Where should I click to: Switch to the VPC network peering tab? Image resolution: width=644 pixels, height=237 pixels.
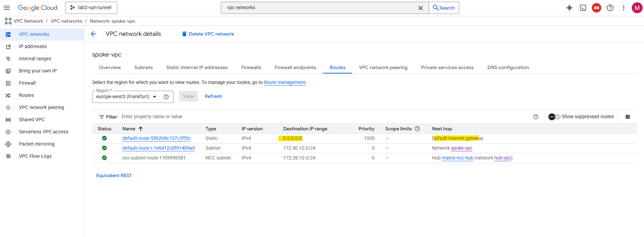(383, 67)
